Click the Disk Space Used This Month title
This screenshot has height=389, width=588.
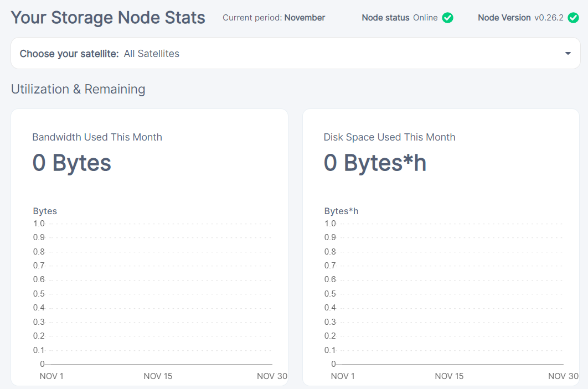coord(389,137)
